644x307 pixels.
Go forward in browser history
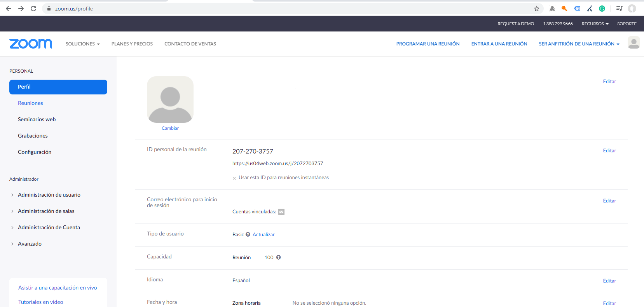21,9
